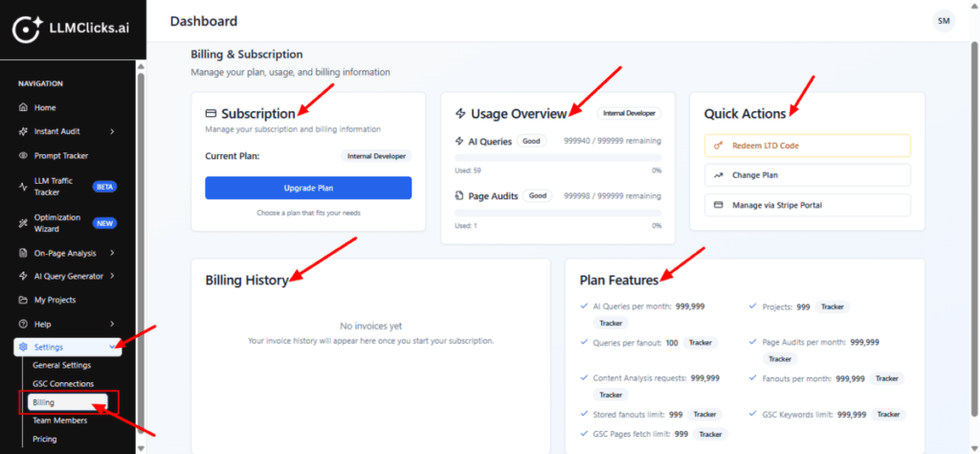Go to Team Members settings
Screen dimensions: 980x454
click(x=59, y=420)
